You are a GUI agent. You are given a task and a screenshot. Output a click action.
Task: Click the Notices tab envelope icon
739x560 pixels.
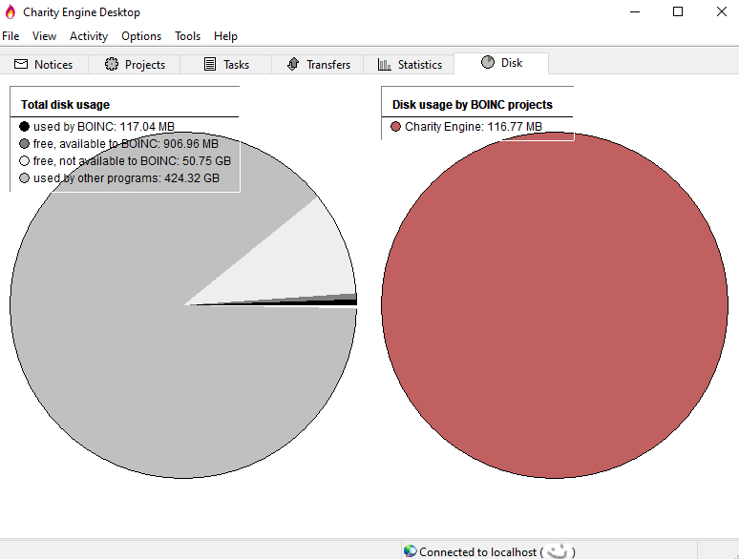(x=21, y=64)
